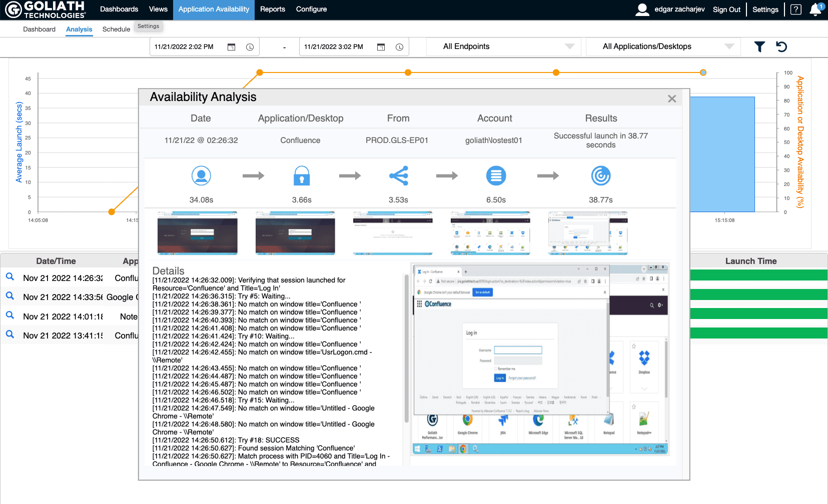
Task: Switch to the Dashboard tab
Action: (x=39, y=29)
